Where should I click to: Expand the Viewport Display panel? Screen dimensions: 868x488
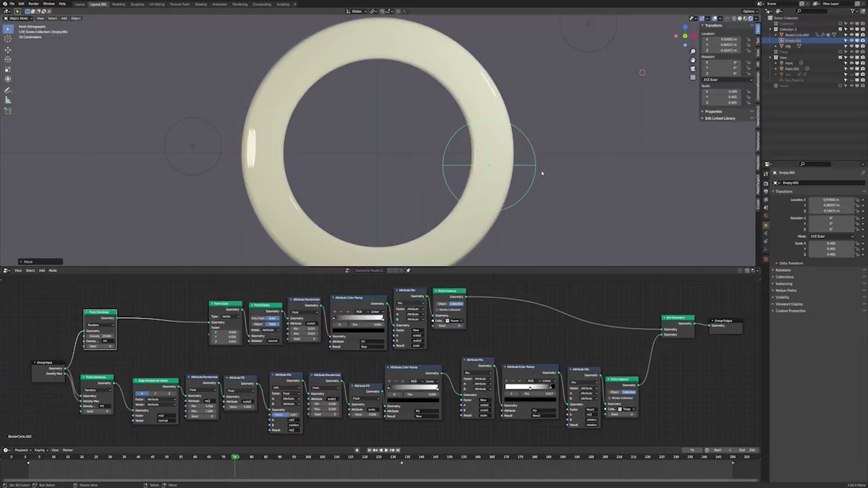point(788,304)
